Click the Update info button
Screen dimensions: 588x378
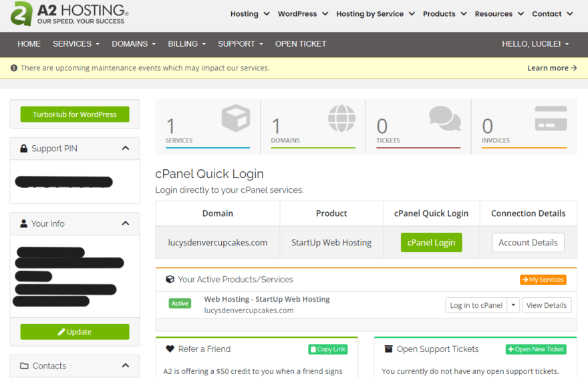75,332
